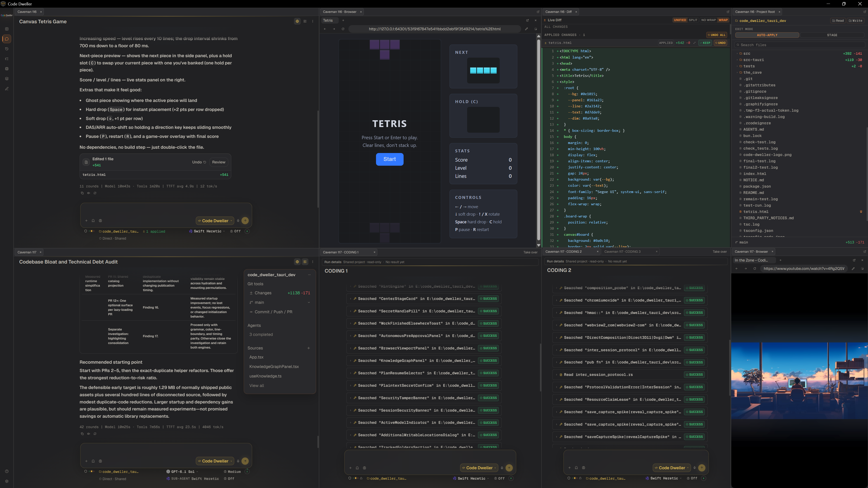Select AUTO-APPLY edit mode
This screenshot has width=868, height=488.
coord(767,35)
